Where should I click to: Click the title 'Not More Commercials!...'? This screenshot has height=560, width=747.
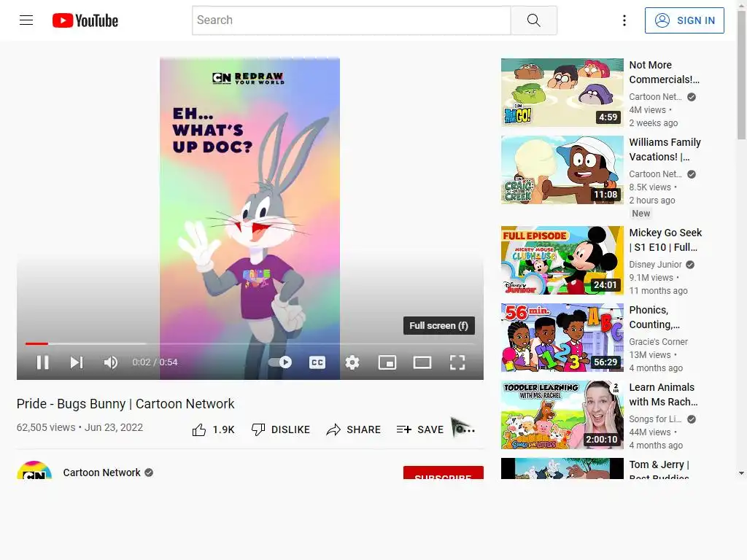click(x=664, y=72)
